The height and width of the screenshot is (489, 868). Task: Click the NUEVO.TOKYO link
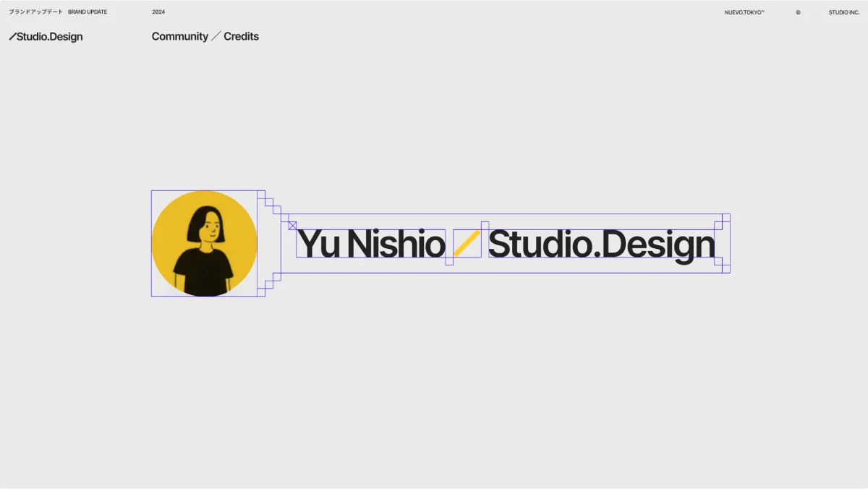tap(744, 12)
